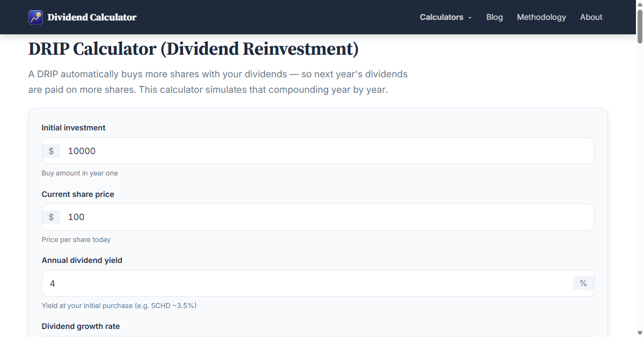
Task: Click the 'Annual dividend yield' label
Action: coord(82,260)
